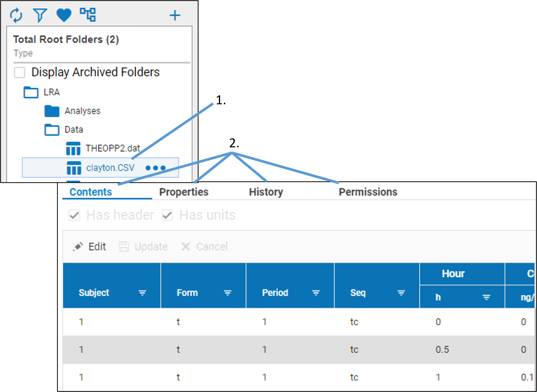The image size is (537, 392).
Task: Click the THEOPP2.dat table file icon
Action: [x=73, y=149]
